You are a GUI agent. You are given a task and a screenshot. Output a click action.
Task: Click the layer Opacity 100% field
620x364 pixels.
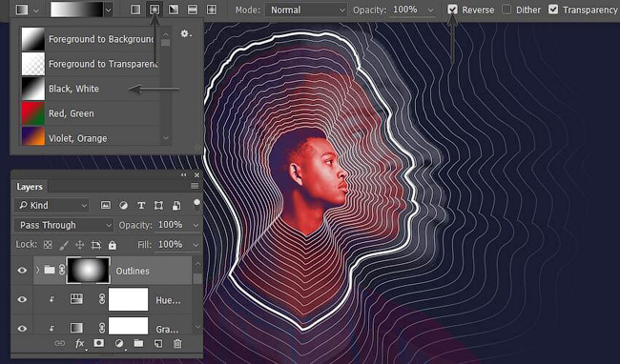point(171,225)
